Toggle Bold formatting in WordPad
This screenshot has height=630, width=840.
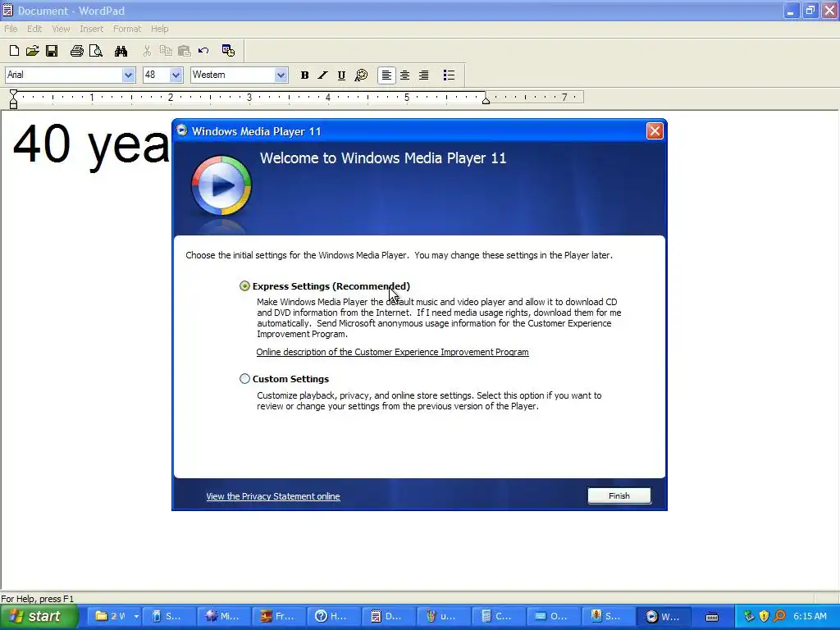coord(304,75)
